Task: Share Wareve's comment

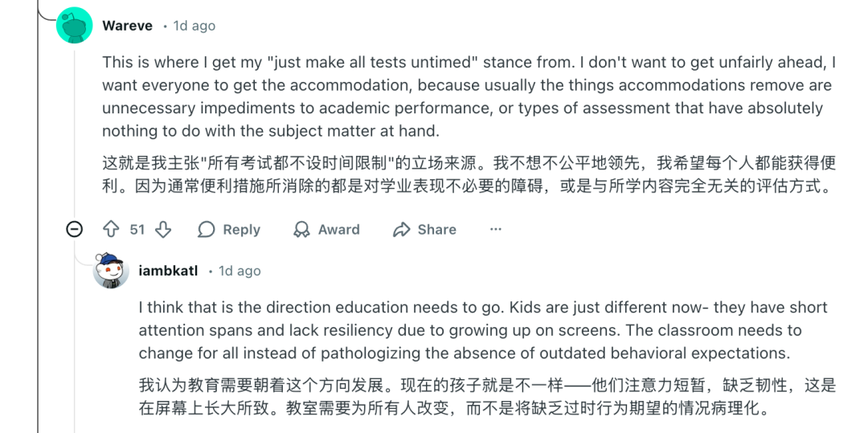Action: (424, 230)
